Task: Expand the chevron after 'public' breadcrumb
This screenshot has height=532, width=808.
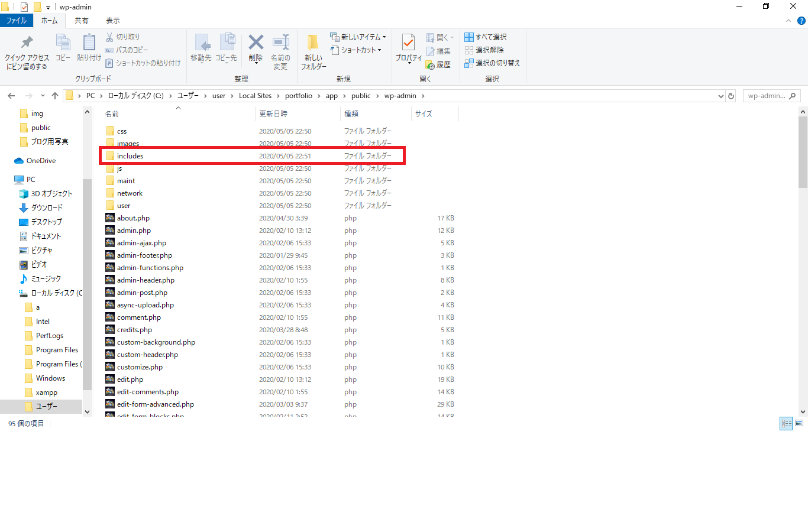Action: 377,96
